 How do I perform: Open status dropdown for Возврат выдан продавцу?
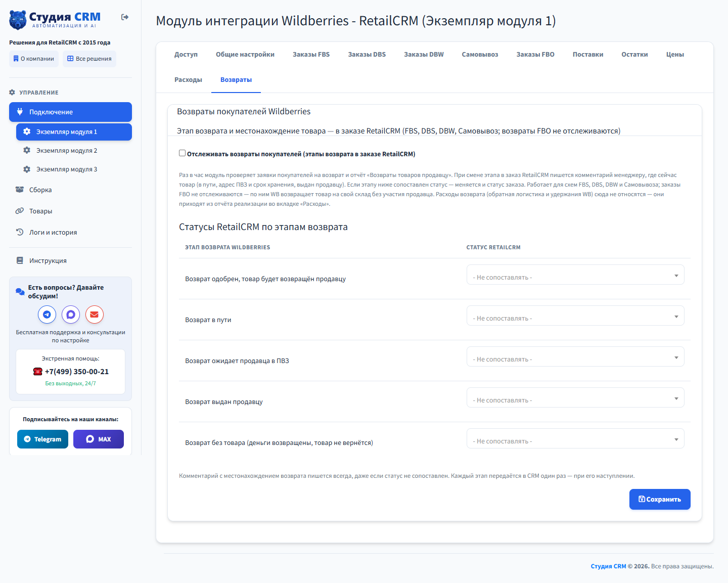575,397
